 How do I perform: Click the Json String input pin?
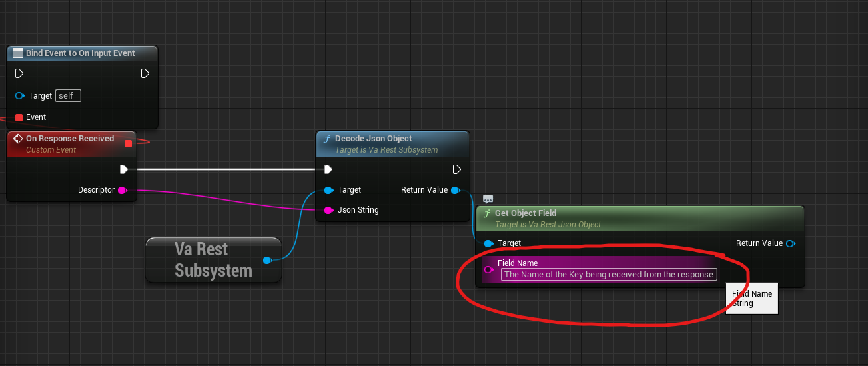pyautogui.click(x=328, y=210)
